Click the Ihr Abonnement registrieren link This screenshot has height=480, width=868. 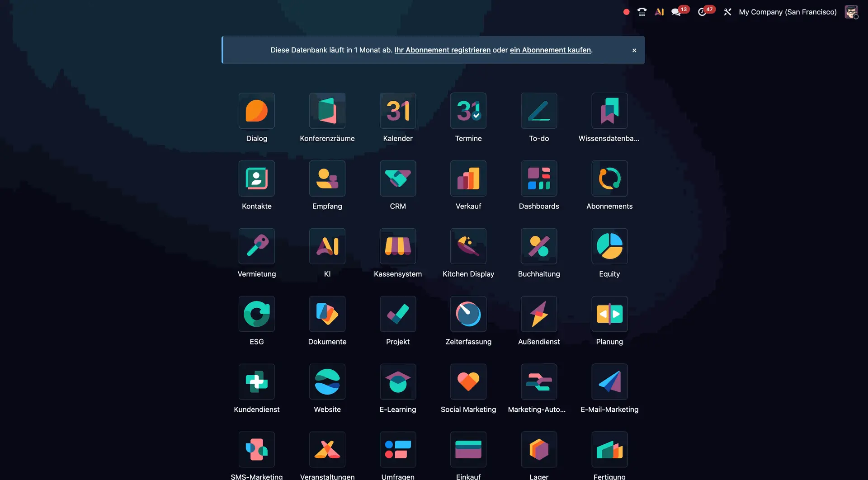click(442, 50)
